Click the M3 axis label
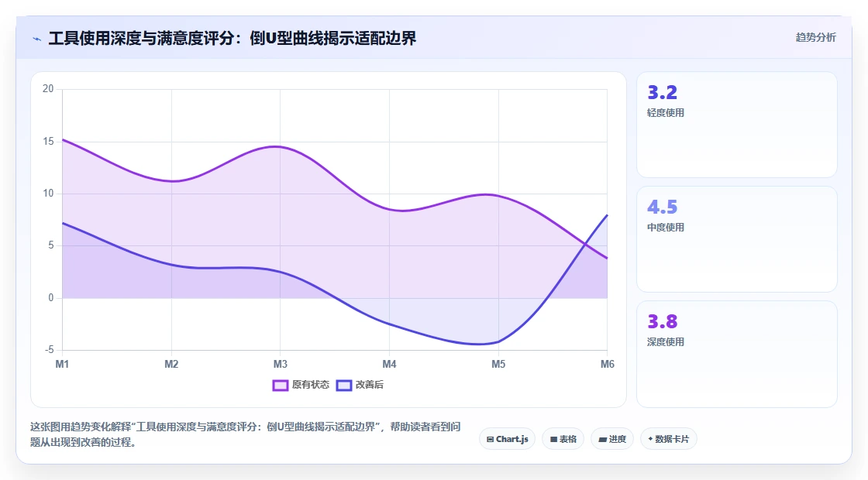The image size is (868, 480). point(280,364)
